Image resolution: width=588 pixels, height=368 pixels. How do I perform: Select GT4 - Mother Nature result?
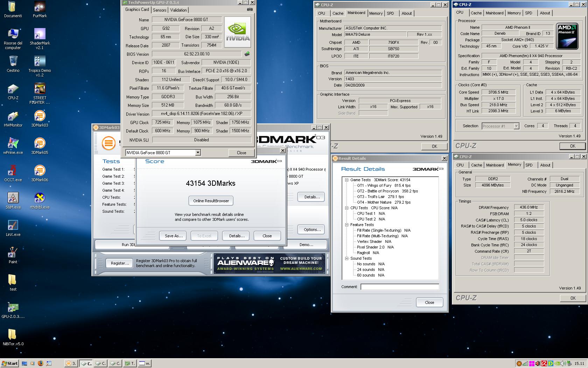[x=384, y=202]
